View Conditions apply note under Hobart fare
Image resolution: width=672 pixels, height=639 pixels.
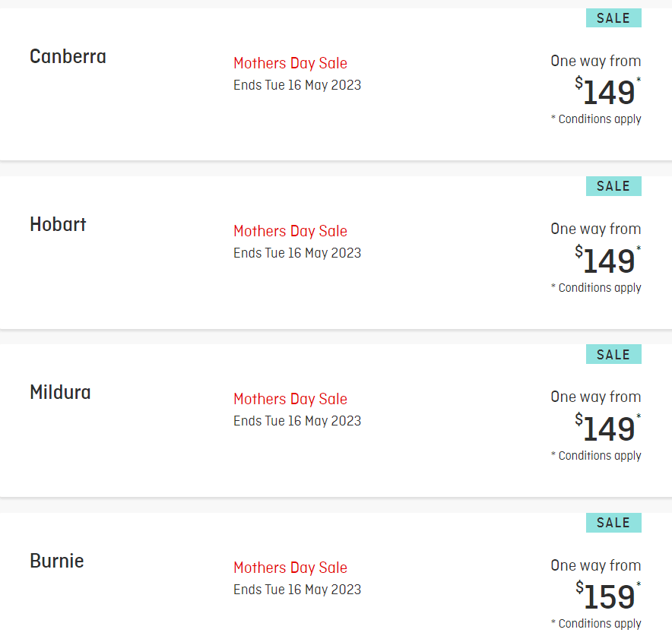pyautogui.click(x=596, y=288)
